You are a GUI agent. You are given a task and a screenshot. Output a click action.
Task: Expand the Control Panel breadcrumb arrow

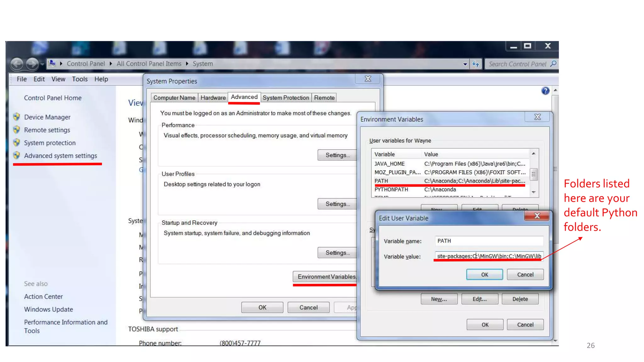[111, 64]
